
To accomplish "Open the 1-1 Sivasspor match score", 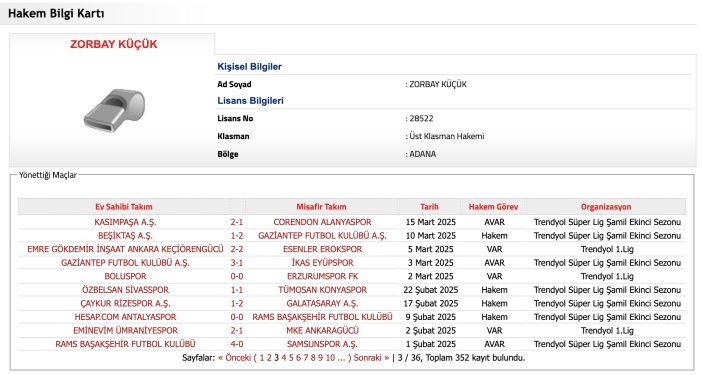I will (237, 290).
